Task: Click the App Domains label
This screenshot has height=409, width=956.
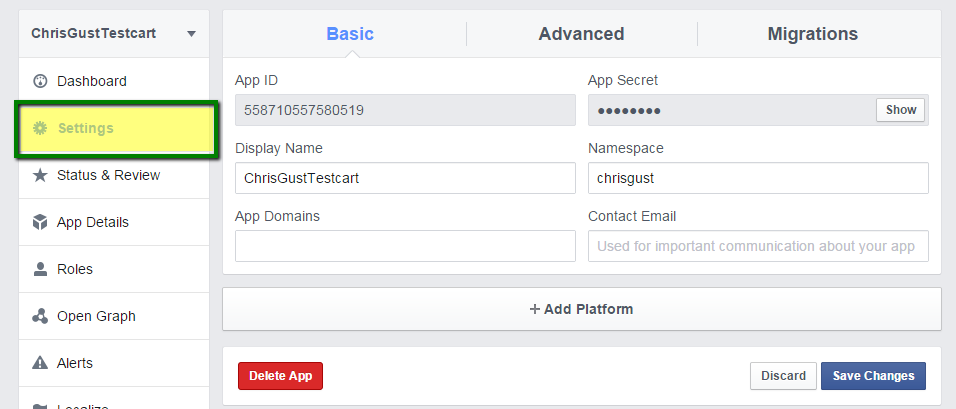Action: (x=277, y=216)
